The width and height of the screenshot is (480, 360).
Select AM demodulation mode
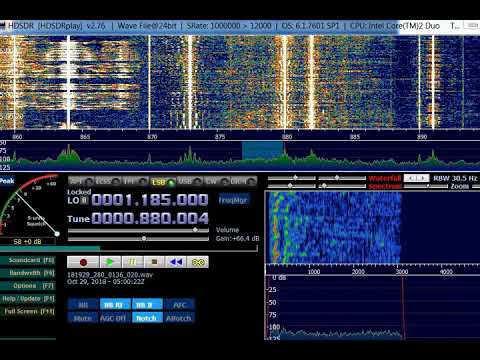pos(81,181)
